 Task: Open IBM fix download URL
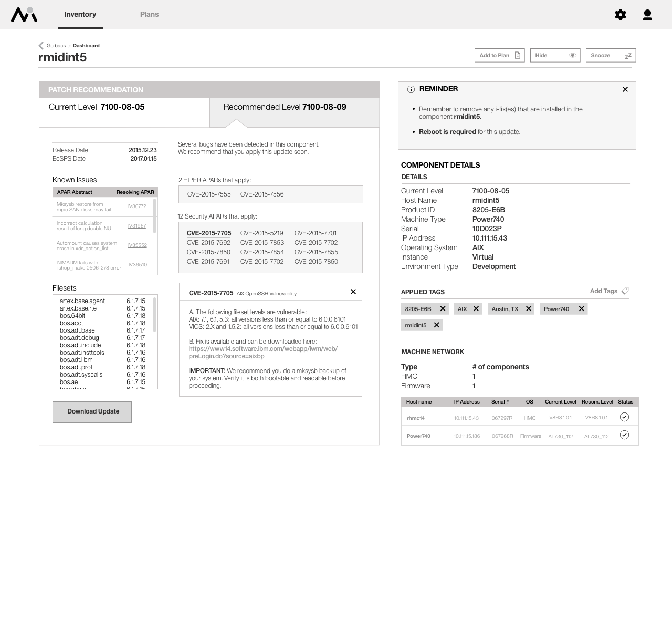point(263,353)
